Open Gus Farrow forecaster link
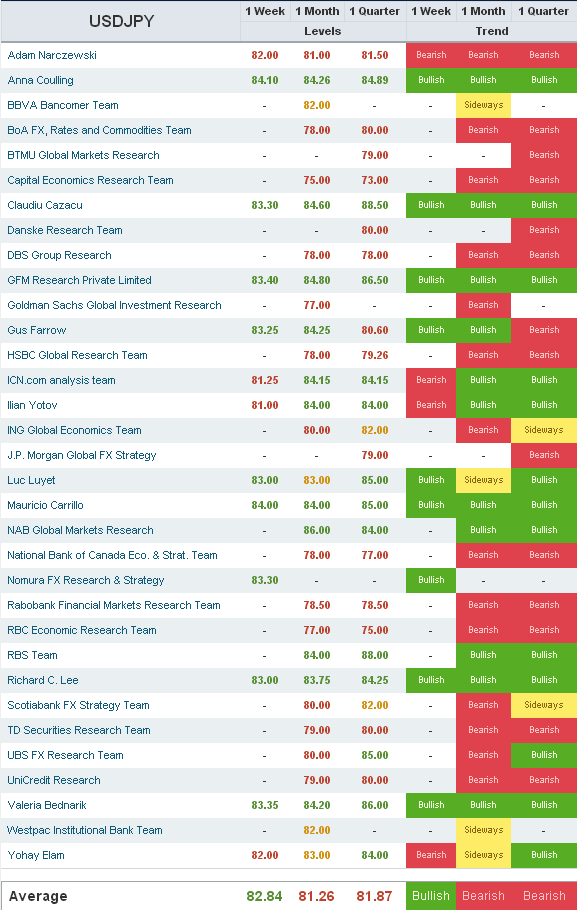The image size is (577, 910). click(x=37, y=330)
